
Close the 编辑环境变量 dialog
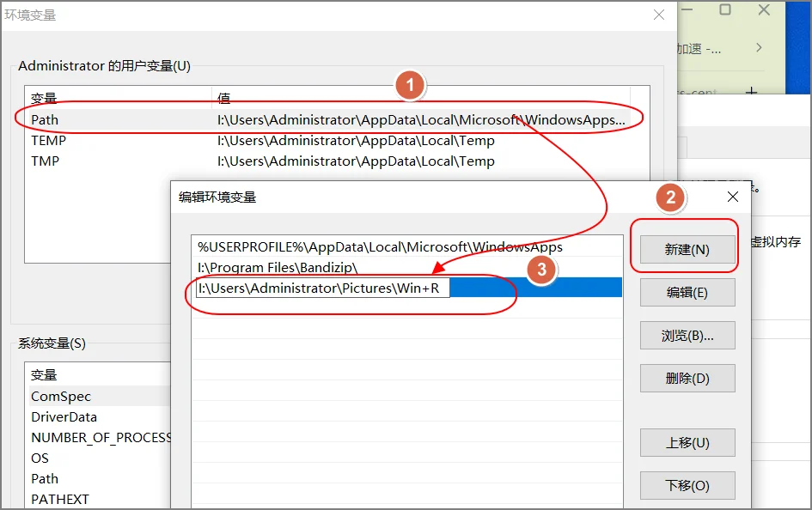(732, 196)
